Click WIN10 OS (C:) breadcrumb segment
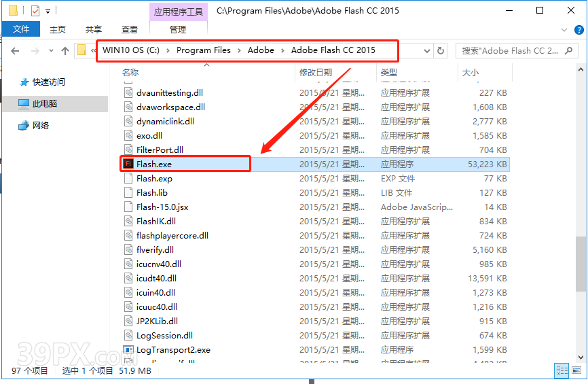588x384 pixels. (x=131, y=50)
